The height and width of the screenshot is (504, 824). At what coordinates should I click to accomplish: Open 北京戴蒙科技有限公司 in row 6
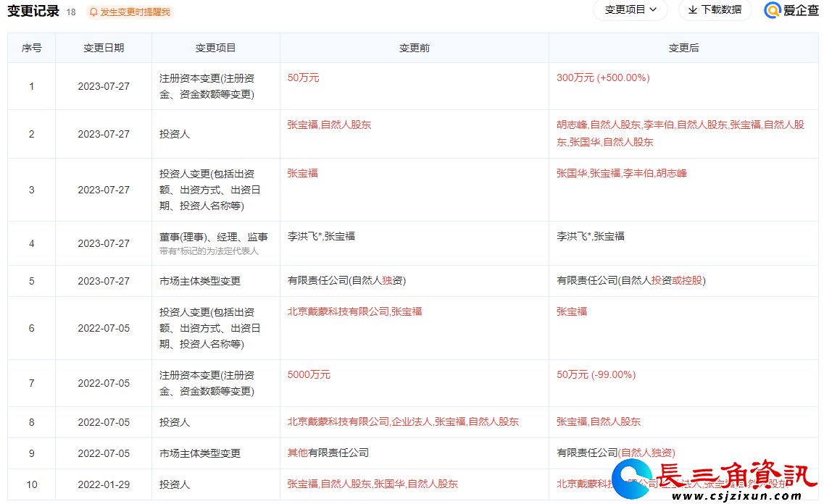(338, 311)
